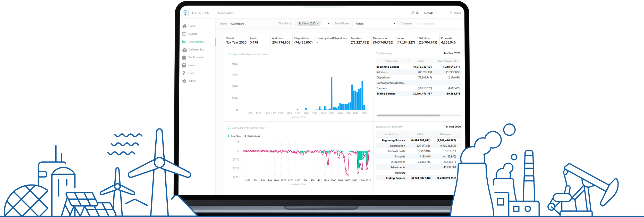Click the Proceeds value 4,183,940 in summary bar

448,43
